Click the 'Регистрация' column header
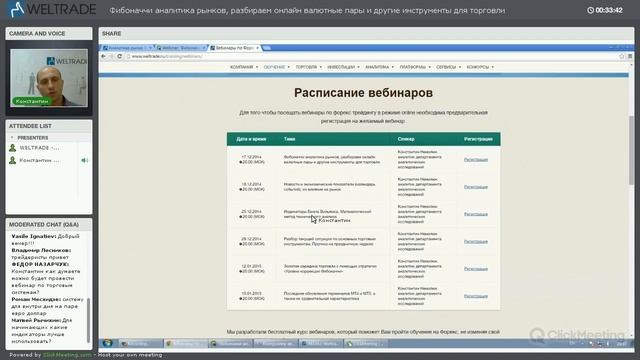640x360 pixels. coord(478,139)
